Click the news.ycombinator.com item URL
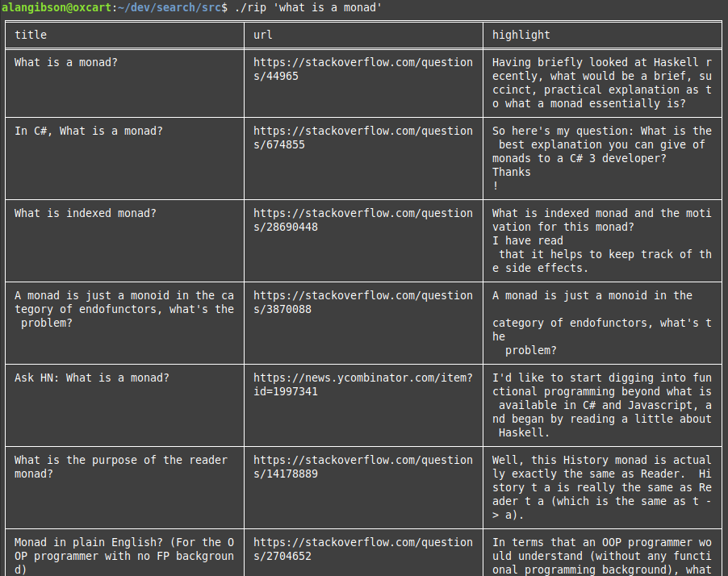This screenshot has width=728, height=576. 363,384
